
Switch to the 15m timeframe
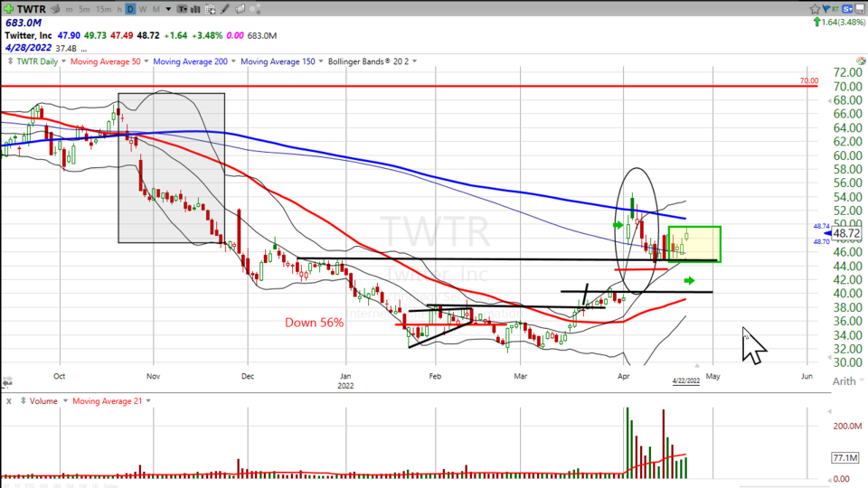pyautogui.click(x=103, y=9)
